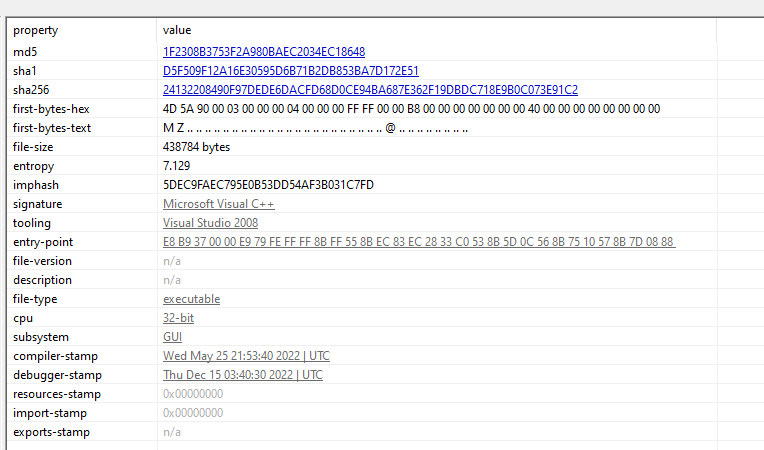Click the entropy value 7.129
The image size is (764, 450).
(176, 165)
